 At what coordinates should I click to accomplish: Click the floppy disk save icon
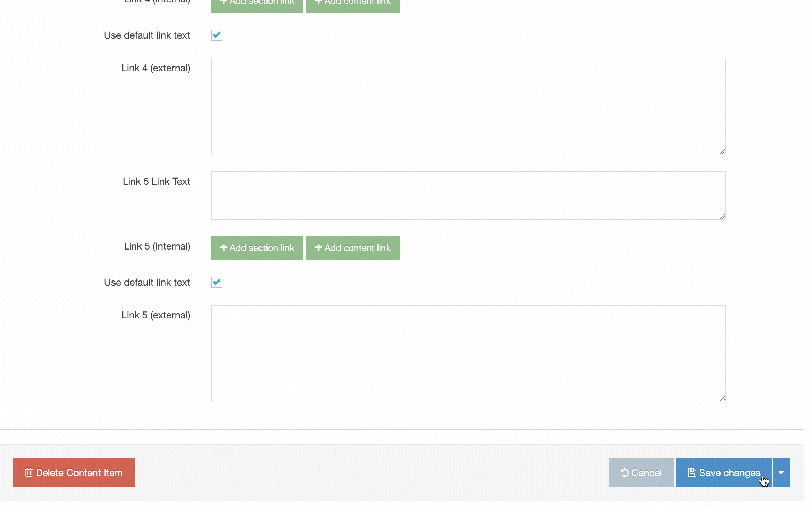tap(692, 472)
